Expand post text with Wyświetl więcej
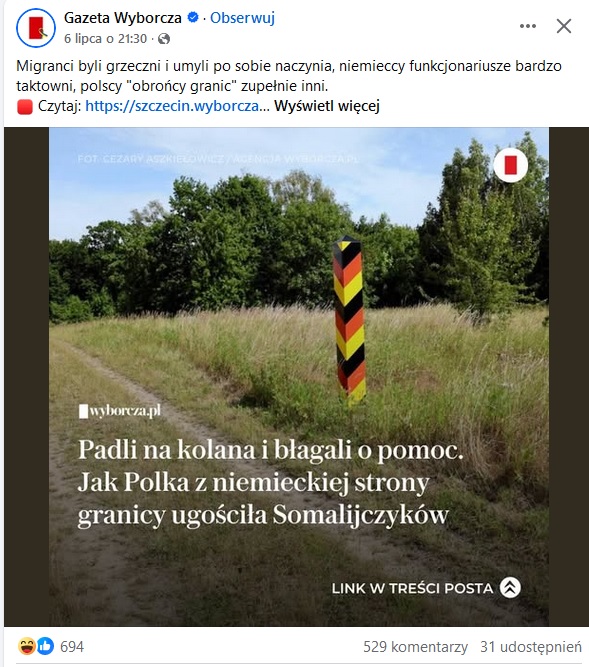 point(327,106)
